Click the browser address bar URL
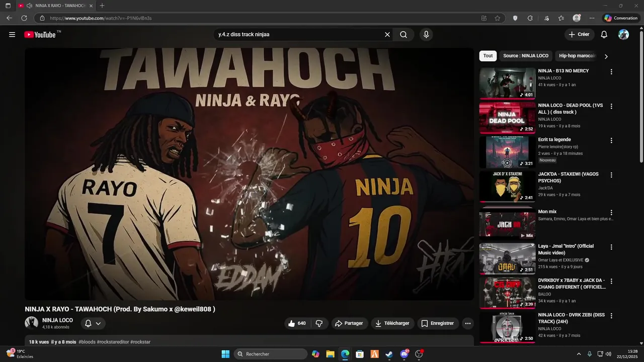 [101, 18]
